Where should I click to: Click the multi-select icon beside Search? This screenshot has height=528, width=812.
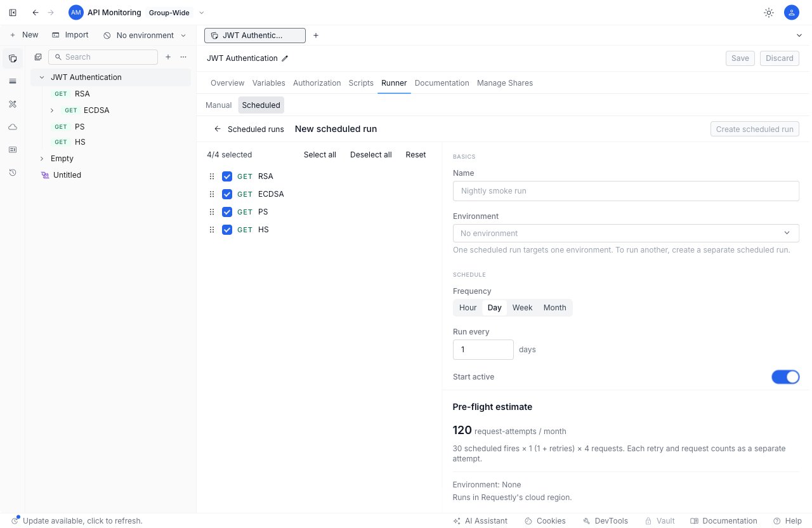[x=38, y=57]
